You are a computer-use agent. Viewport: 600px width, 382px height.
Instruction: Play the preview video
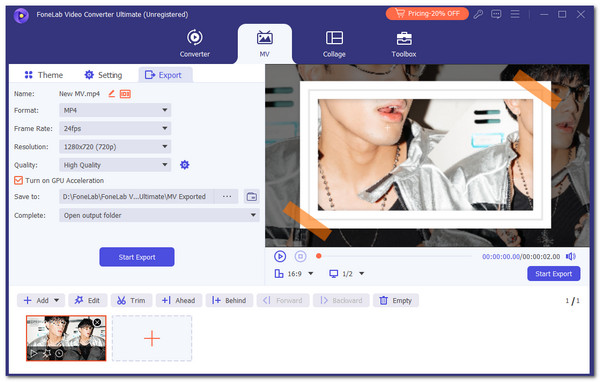pyautogui.click(x=280, y=256)
